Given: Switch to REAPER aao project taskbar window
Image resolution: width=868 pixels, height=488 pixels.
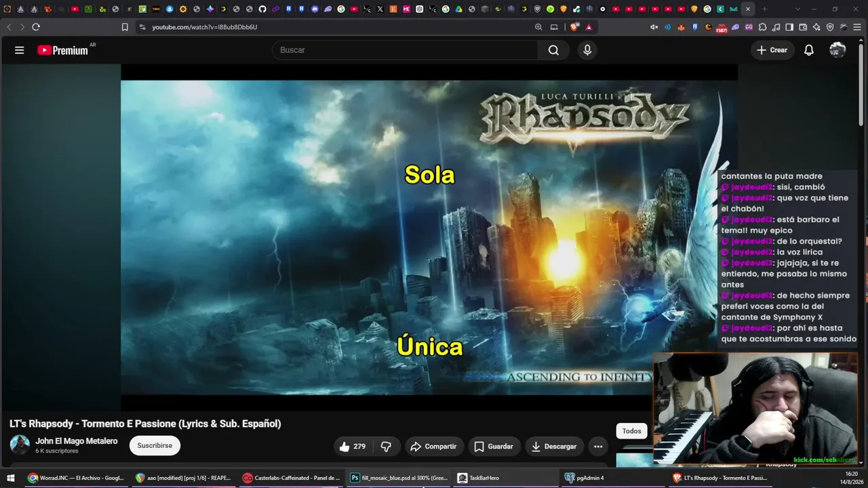Looking at the screenshot, I should tap(183, 478).
